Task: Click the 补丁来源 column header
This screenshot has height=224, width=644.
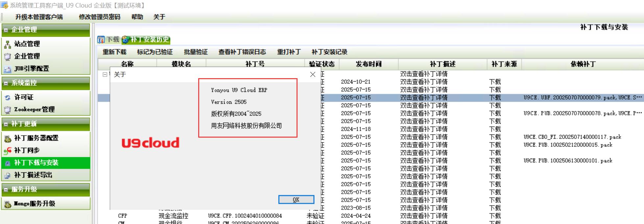Action: 504,64
